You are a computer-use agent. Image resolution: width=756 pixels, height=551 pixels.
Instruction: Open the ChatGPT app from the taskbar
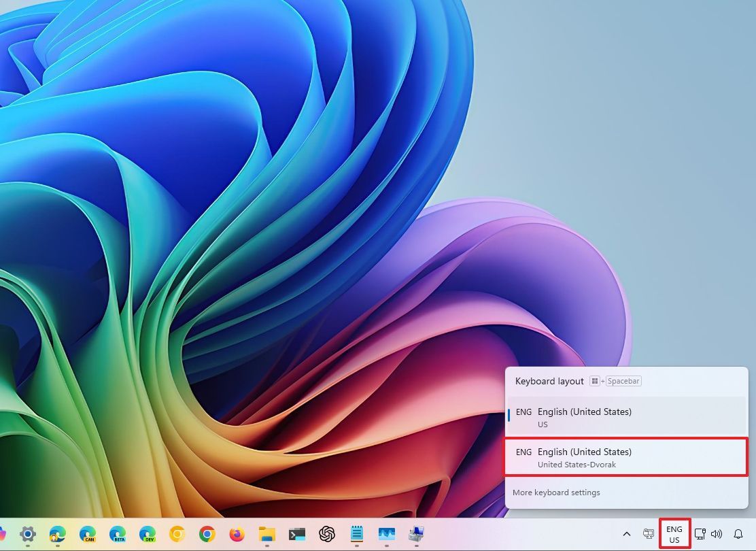pos(326,534)
